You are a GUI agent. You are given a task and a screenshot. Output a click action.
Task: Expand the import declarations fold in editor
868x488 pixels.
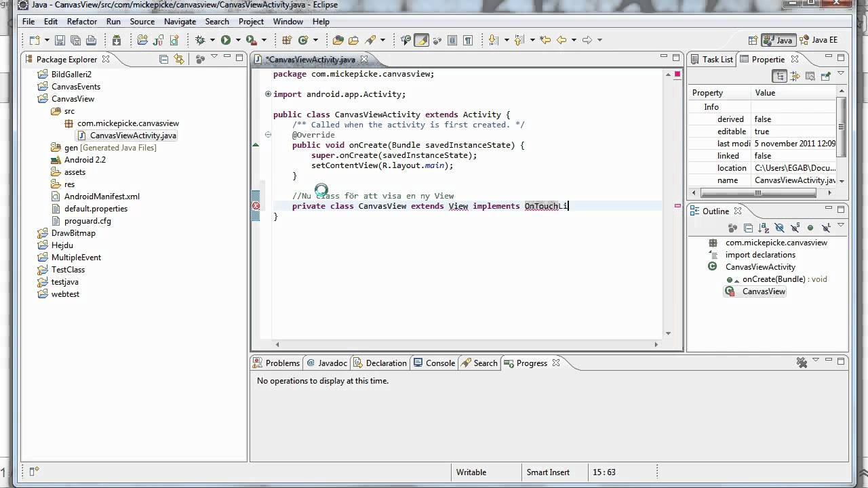coord(268,94)
